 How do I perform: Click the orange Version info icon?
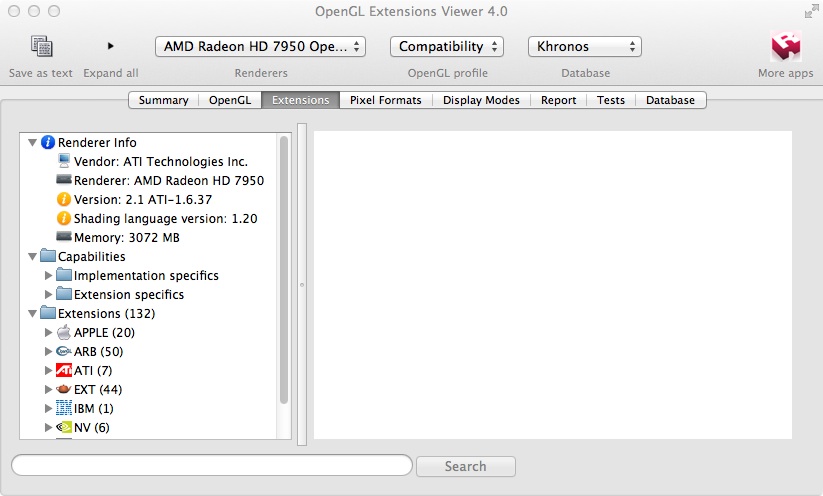(64, 199)
